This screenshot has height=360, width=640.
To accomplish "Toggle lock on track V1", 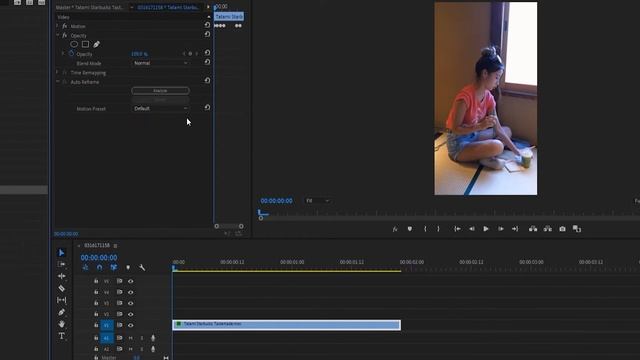I will tap(96, 325).
